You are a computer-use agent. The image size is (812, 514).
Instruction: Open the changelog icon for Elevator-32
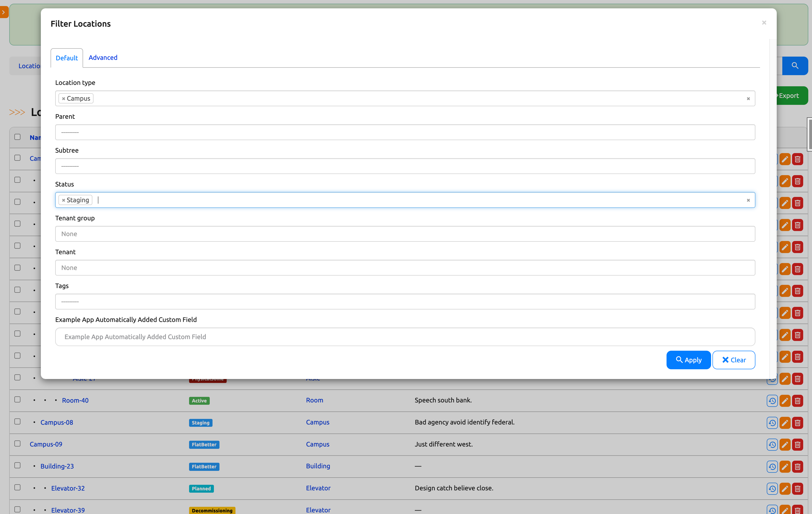772,489
